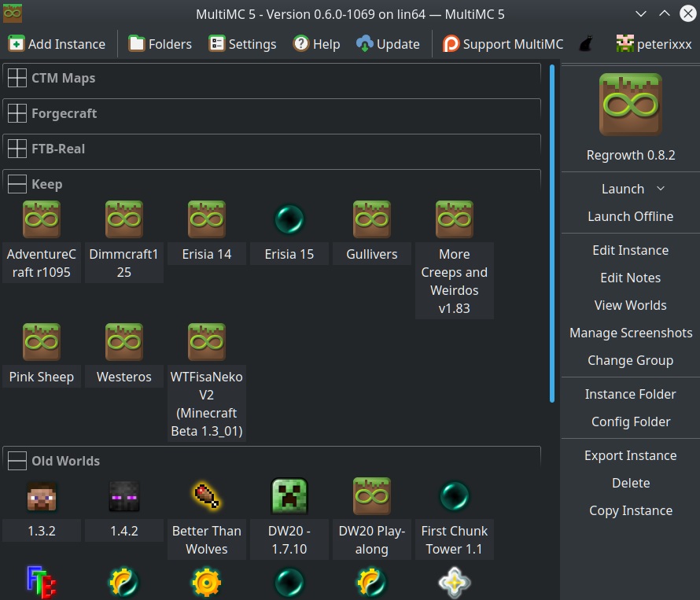Collapse the Keep instance group
This screenshot has height=600, width=700.
tap(17, 183)
